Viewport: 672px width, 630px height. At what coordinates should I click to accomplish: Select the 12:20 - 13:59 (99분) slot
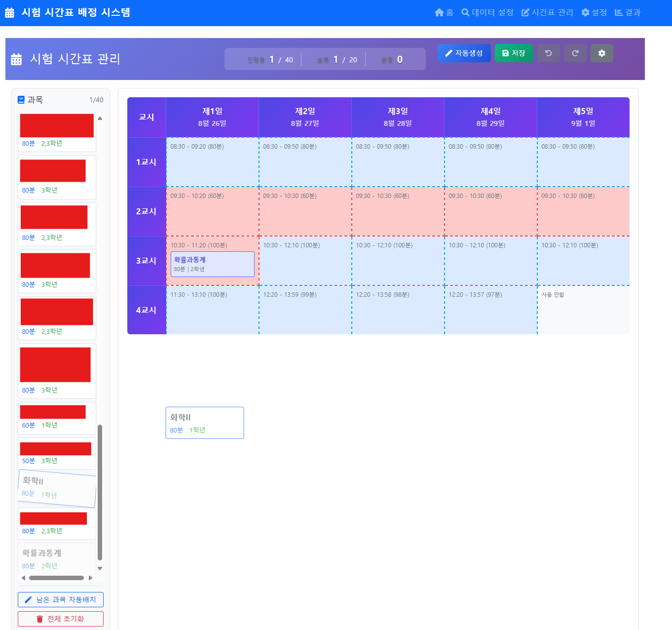click(x=305, y=310)
